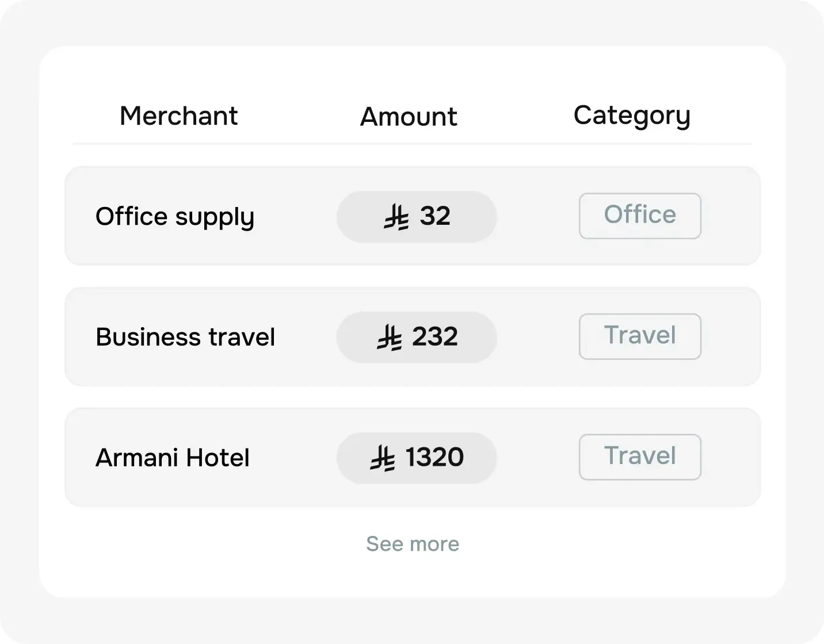Sort by the Merchant column header

(x=178, y=116)
